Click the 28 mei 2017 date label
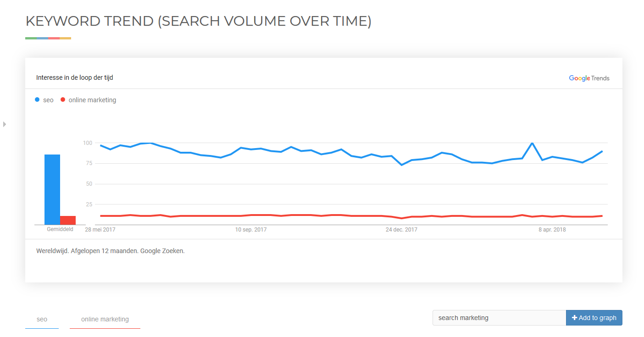Screen dimensions: 644x337 click(x=100, y=229)
